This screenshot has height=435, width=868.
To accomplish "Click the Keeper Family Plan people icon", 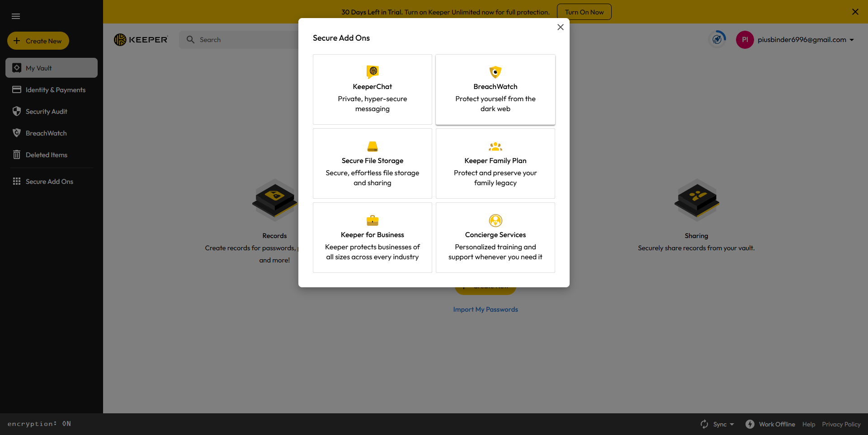I will 495,146.
